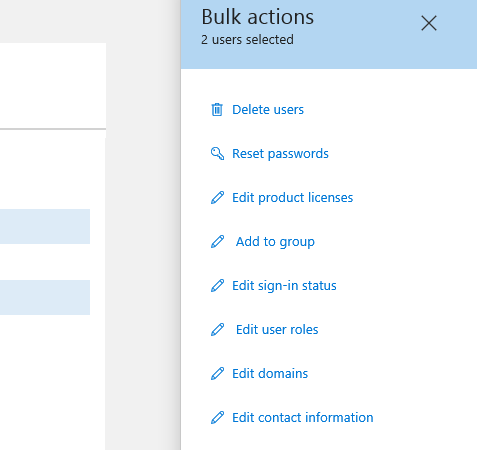Open the Edit sign-in status link
The height and width of the screenshot is (450, 477).
tap(284, 286)
